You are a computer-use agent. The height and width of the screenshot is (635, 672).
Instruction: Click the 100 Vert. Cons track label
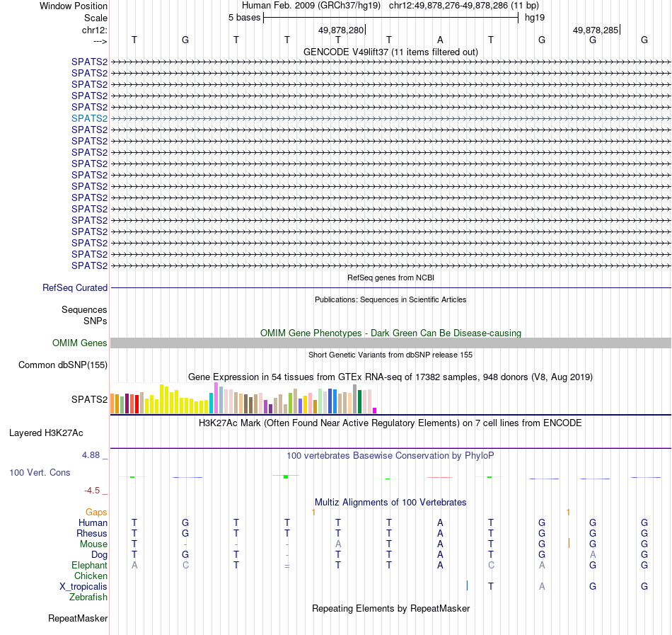tap(40, 472)
